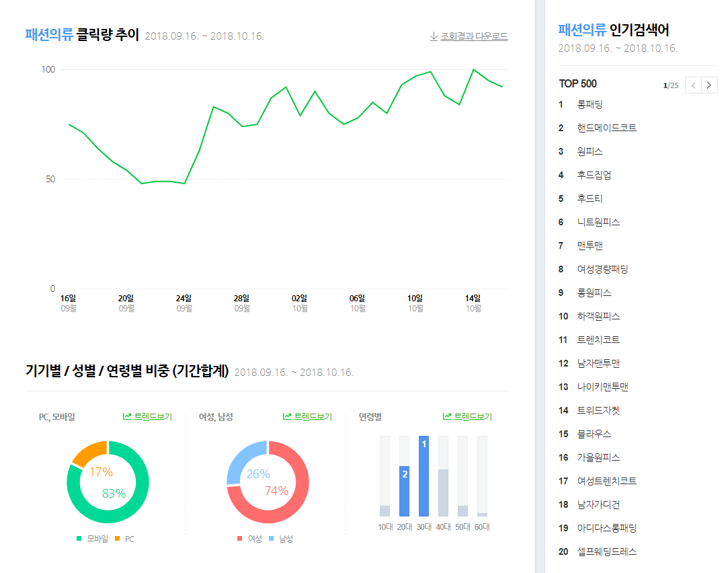The width and height of the screenshot is (728, 573).
Task: Open 트렌드보기 for PC, 모바일
Action: pyautogui.click(x=153, y=416)
